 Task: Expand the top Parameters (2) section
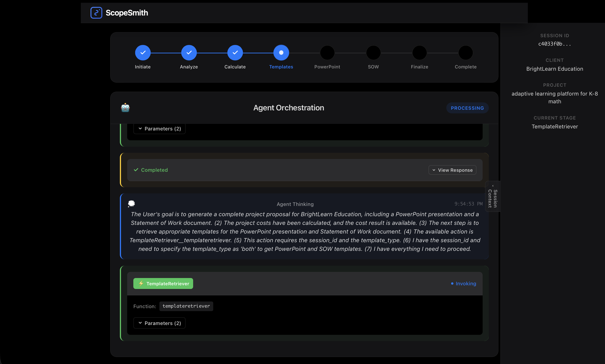click(x=159, y=129)
